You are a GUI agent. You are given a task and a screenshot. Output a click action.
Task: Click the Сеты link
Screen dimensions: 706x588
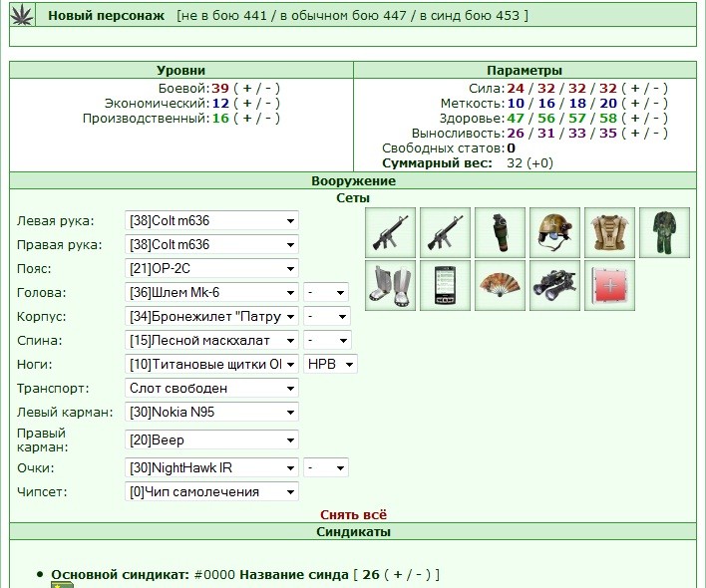353,198
